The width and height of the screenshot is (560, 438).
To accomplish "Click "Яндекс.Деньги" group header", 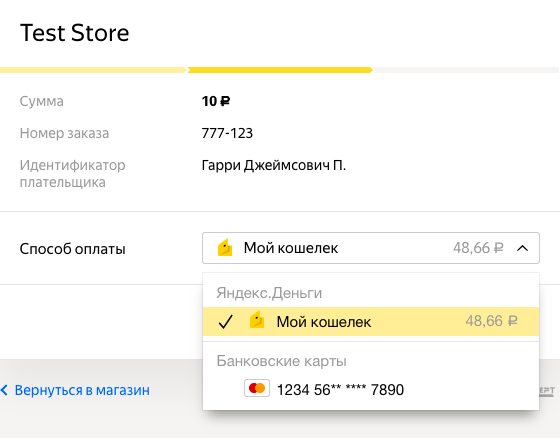I will click(269, 293).
